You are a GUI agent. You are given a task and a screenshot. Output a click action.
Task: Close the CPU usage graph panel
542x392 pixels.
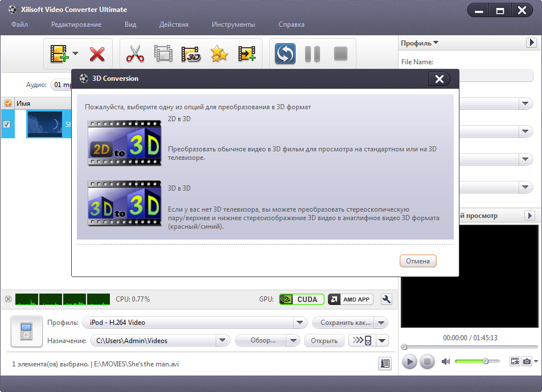pos(9,299)
